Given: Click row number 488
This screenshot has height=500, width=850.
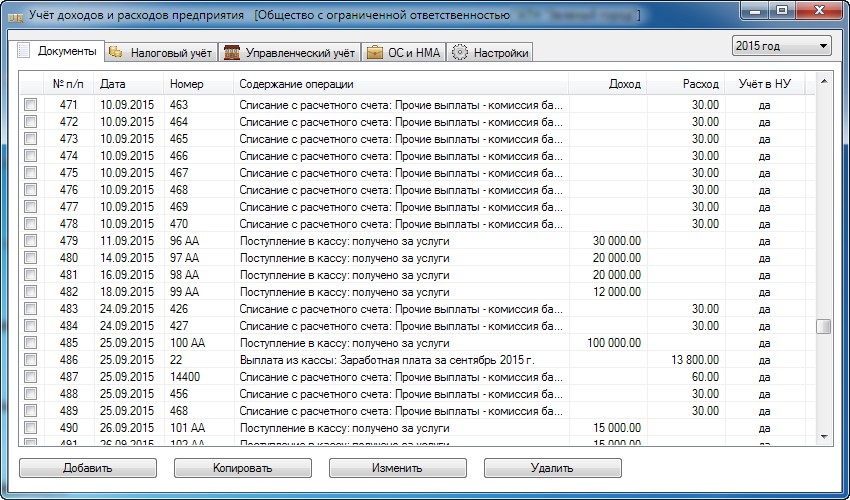Looking at the screenshot, I should (x=69, y=394).
